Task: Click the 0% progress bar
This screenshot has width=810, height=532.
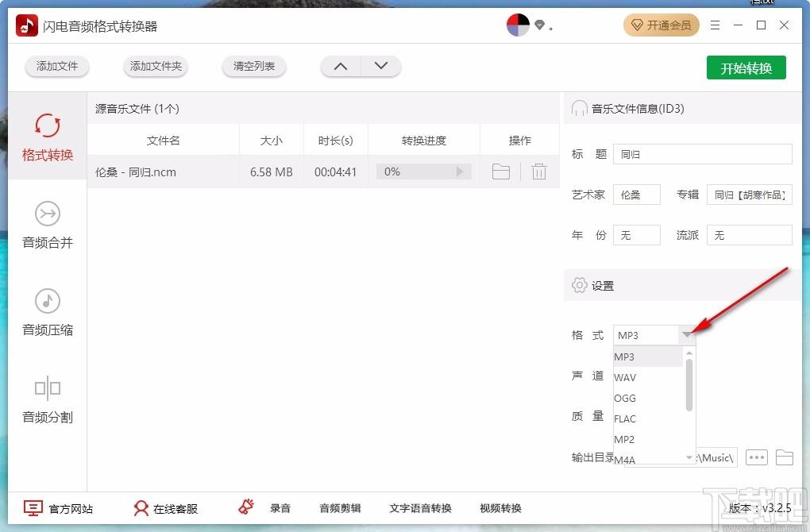Action: click(423, 172)
